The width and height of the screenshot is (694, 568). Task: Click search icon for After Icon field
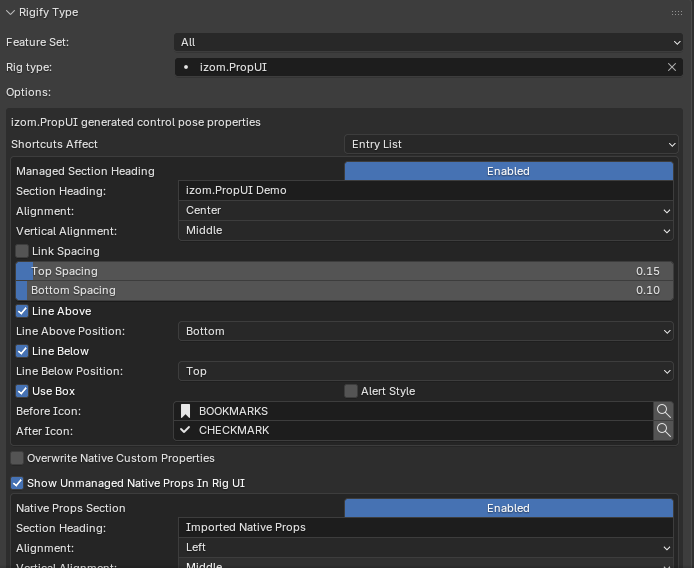pyautogui.click(x=663, y=430)
